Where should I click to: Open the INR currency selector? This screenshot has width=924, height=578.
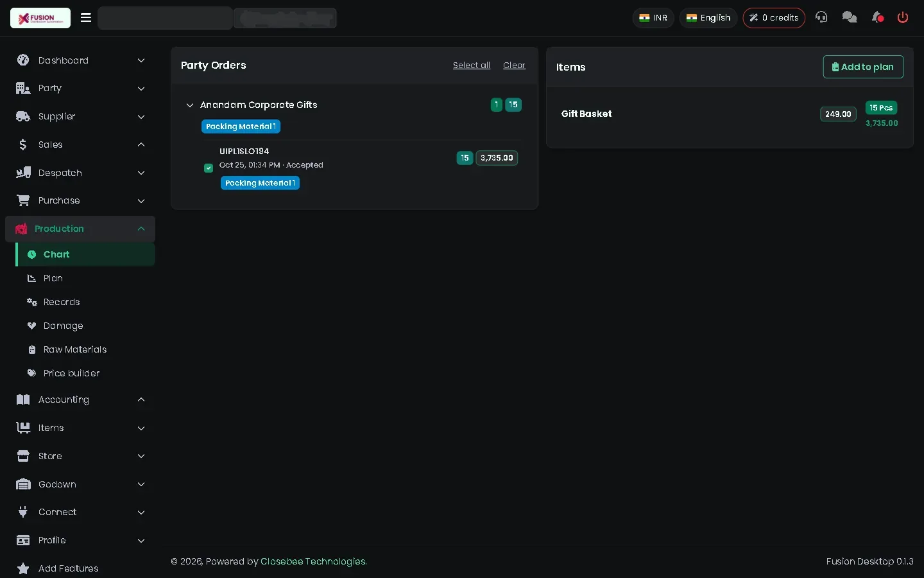(x=653, y=18)
